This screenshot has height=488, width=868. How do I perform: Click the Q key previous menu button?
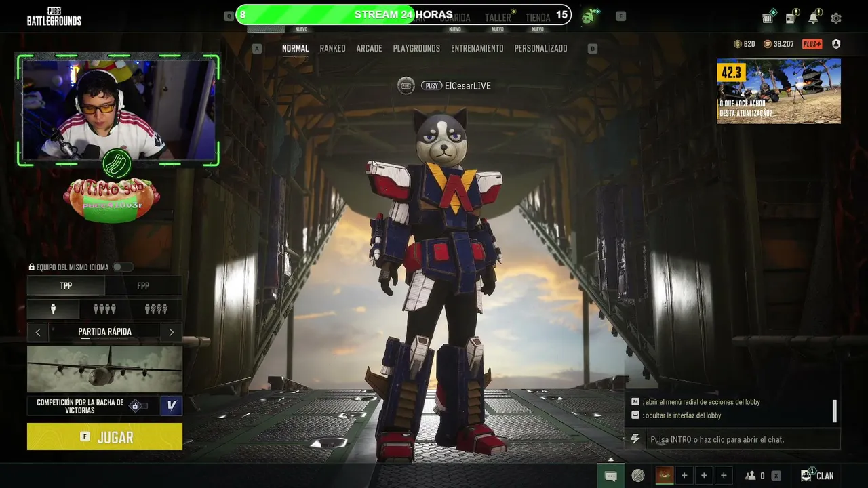point(229,16)
